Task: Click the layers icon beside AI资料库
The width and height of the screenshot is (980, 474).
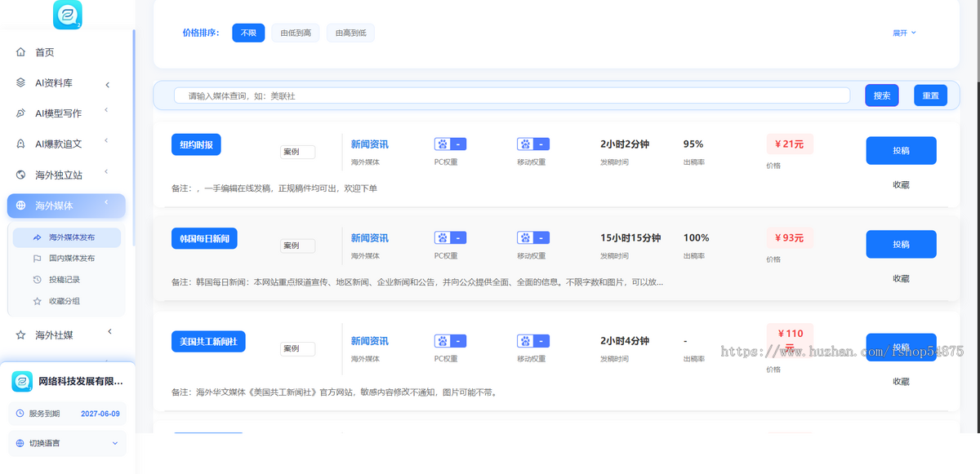Action: [x=20, y=82]
